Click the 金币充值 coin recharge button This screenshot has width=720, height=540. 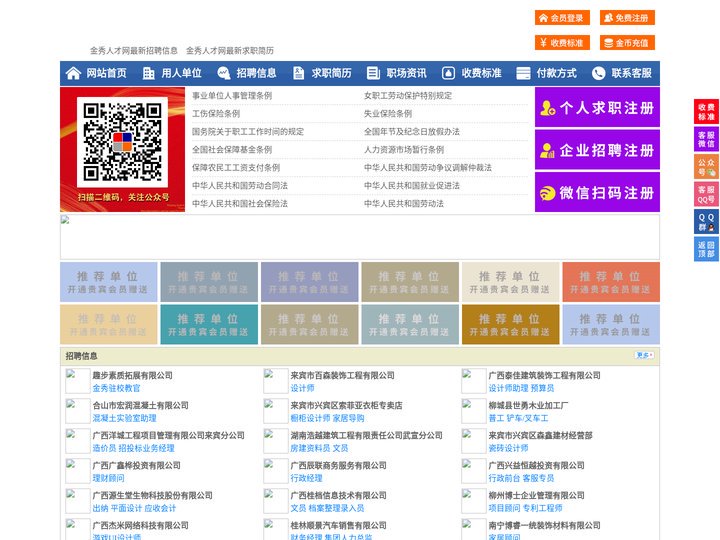coord(627,43)
